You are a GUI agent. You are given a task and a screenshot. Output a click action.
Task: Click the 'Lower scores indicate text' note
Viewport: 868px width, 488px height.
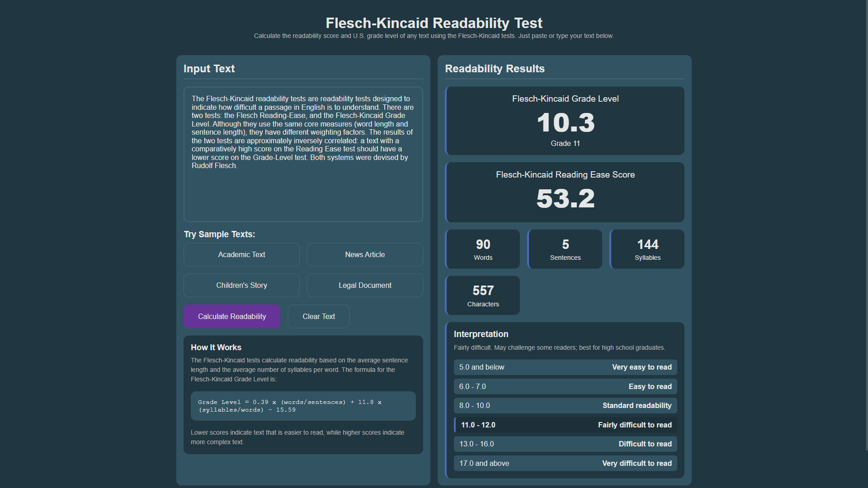point(297,437)
